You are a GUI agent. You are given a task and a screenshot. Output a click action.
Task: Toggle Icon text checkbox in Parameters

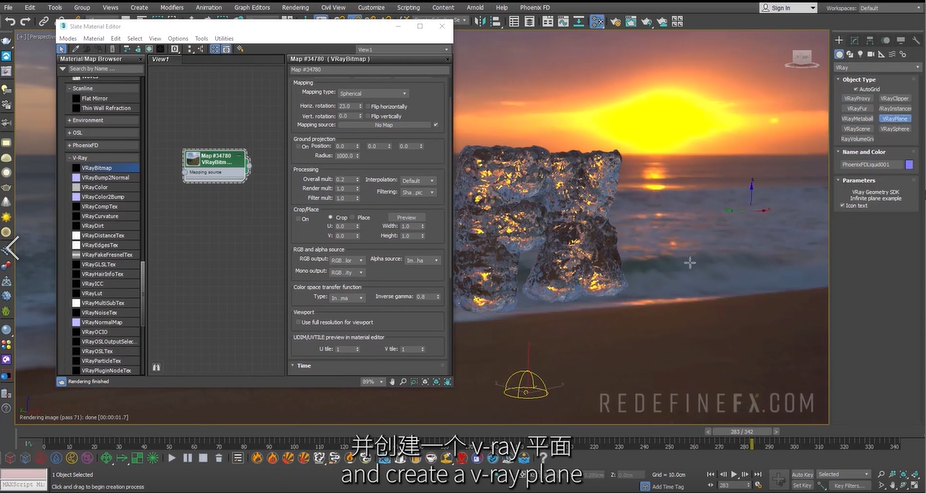pyautogui.click(x=842, y=205)
